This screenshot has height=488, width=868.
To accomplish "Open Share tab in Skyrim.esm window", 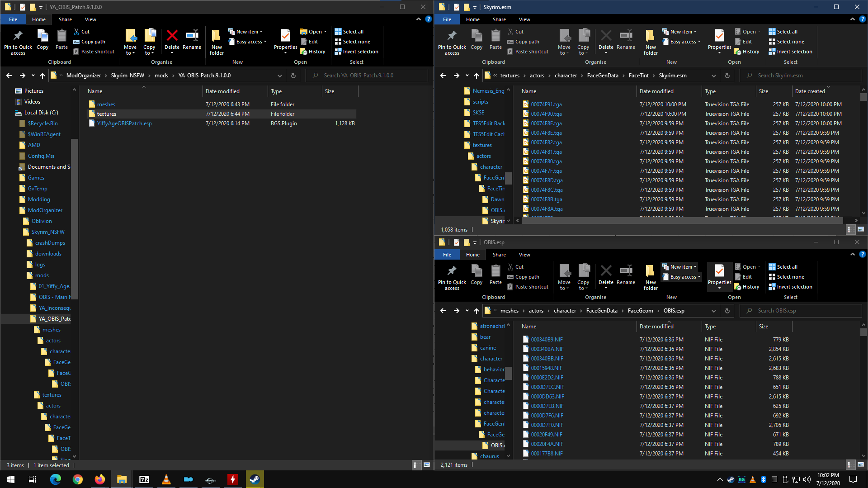I will 499,19.
